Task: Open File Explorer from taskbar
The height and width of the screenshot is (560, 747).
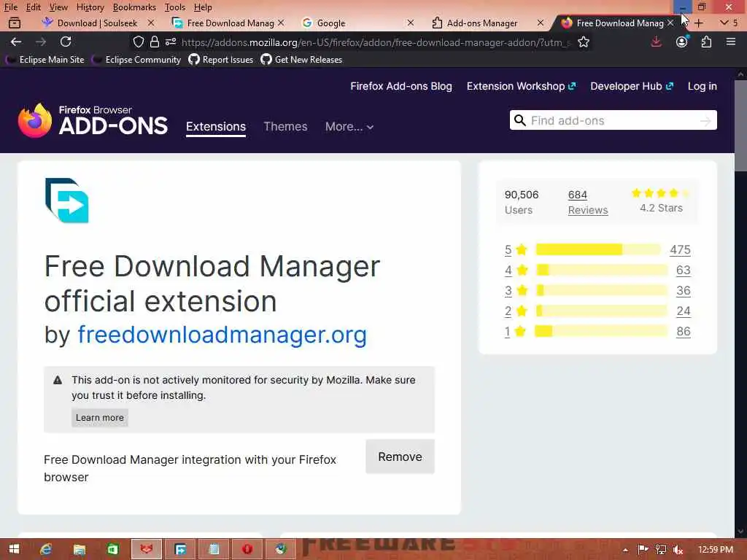Action: pos(80,549)
